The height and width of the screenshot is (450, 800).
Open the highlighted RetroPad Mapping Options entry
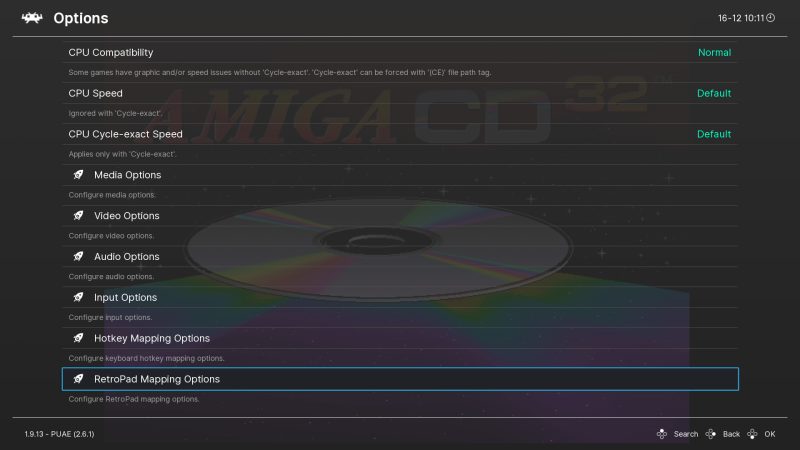[400, 379]
